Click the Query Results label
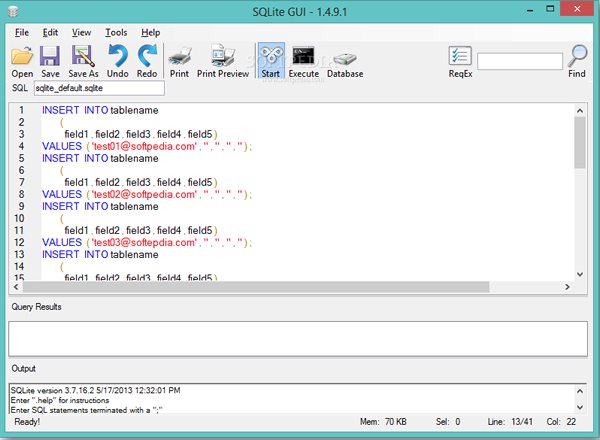The width and height of the screenshot is (600, 440). (36, 307)
